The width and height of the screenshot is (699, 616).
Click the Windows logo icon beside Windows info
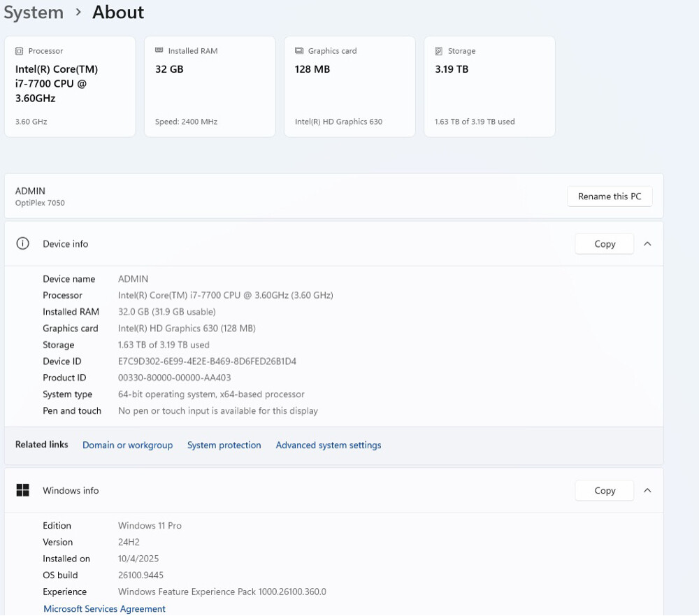(x=23, y=490)
